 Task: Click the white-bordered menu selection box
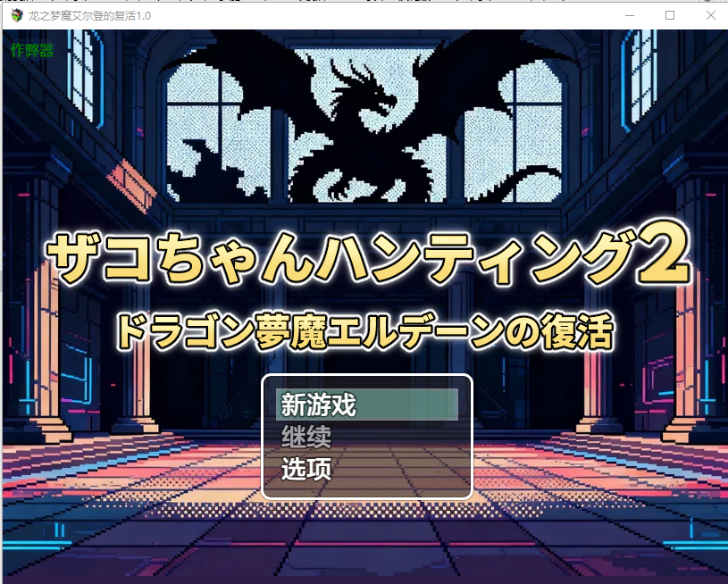pos(366,439)
